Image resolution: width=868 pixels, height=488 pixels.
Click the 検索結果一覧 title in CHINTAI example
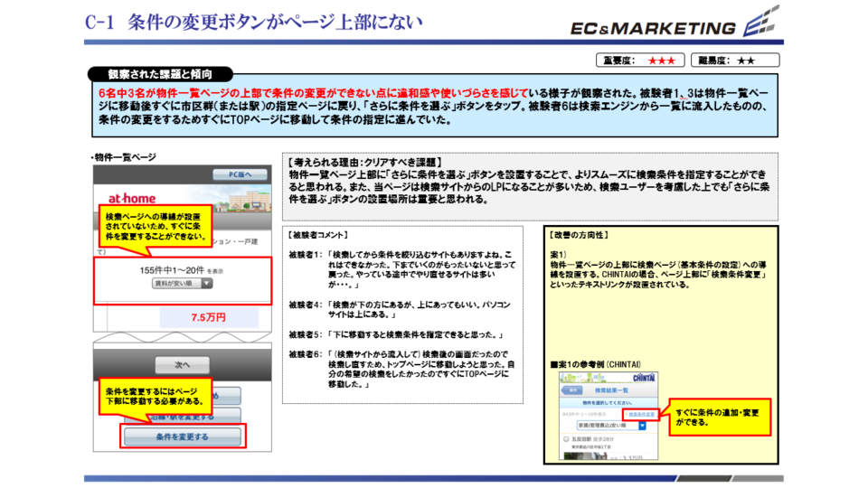pyautogui.click(x=611, y=390)
